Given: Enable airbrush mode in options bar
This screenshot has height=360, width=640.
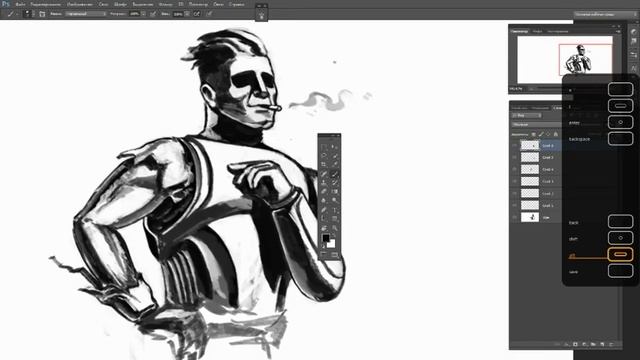Looking at the screenshot, I should 197,13.
